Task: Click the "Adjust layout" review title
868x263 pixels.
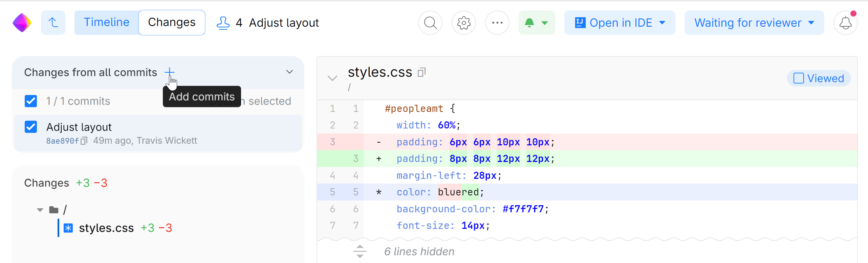Action: click(284, 23)
